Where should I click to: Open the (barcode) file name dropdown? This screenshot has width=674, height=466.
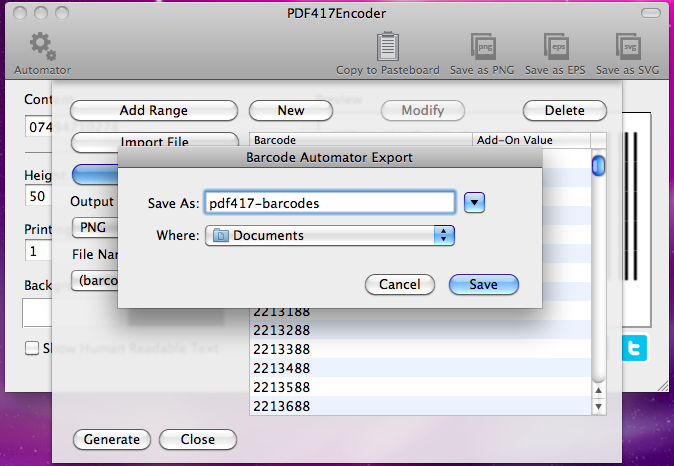tap(95, 280)
